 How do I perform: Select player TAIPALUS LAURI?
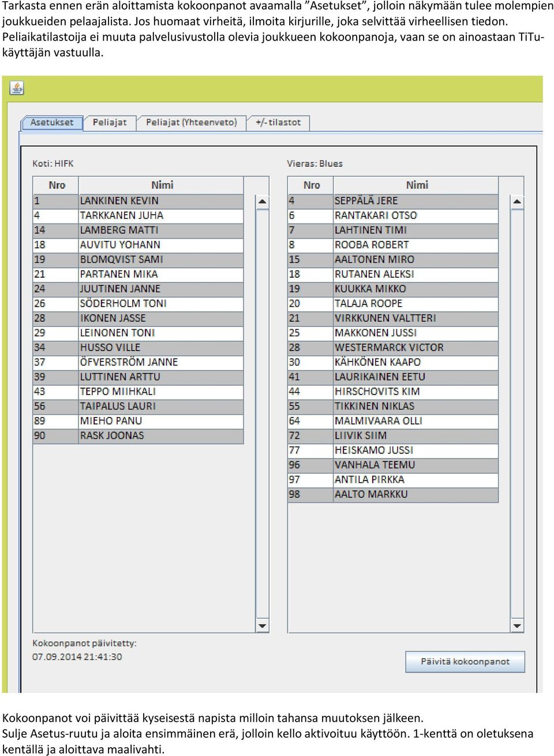click(x=138, y=407)
